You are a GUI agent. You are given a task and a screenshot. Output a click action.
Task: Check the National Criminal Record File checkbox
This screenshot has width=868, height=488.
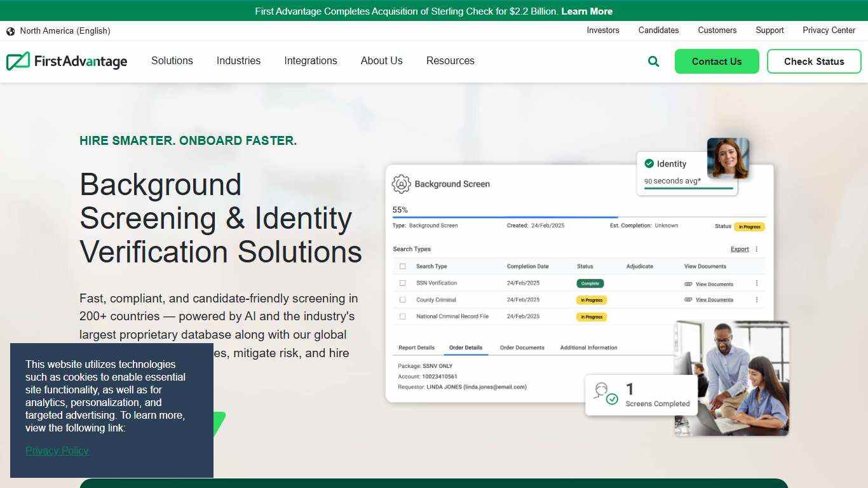tap(402, 316)
